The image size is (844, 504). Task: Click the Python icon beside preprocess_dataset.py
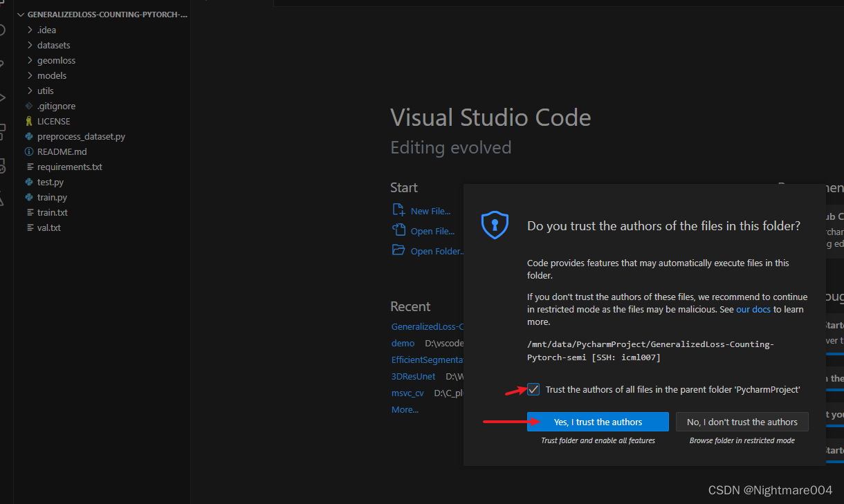pos(29,137)
